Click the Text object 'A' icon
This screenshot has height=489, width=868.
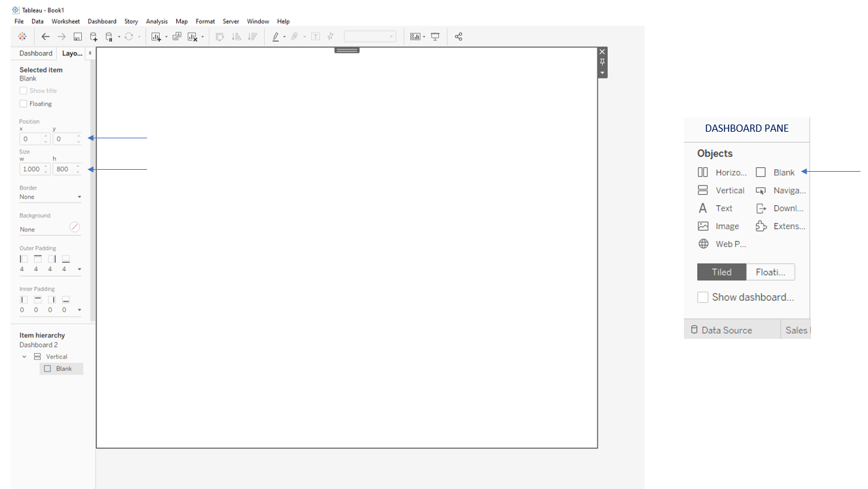(703, 208)
